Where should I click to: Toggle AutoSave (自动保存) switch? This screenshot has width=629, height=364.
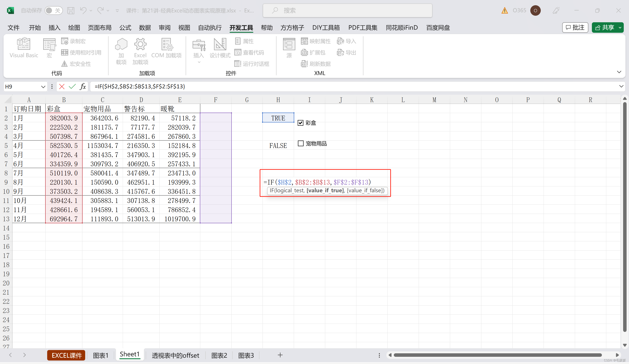(x=54, y=10)
